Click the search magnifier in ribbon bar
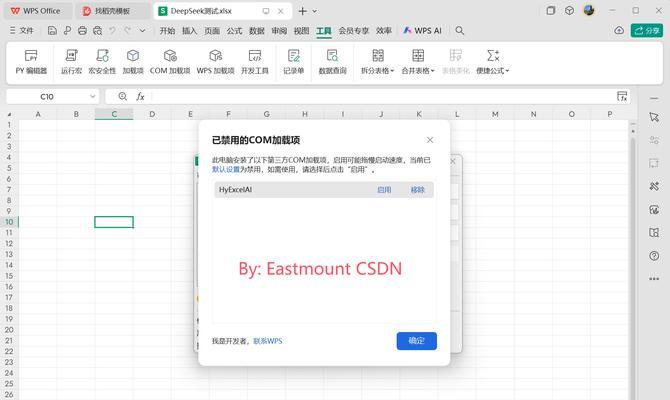Viewport: 670px width, 400px height. 460,30
